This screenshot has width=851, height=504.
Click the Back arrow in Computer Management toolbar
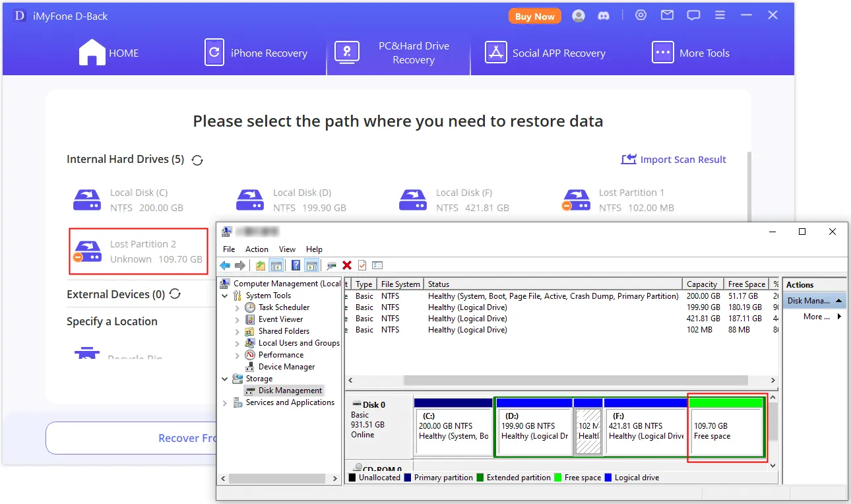click(225, 265)
